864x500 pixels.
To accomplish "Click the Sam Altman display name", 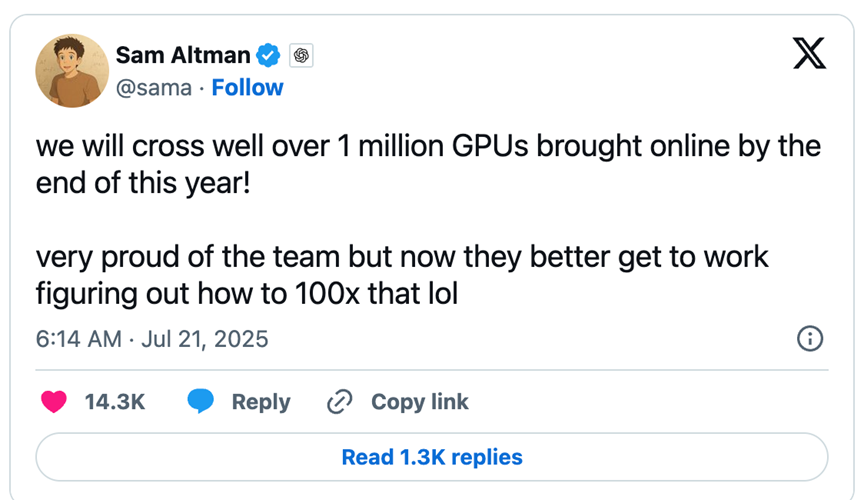I will click(183, 55).
